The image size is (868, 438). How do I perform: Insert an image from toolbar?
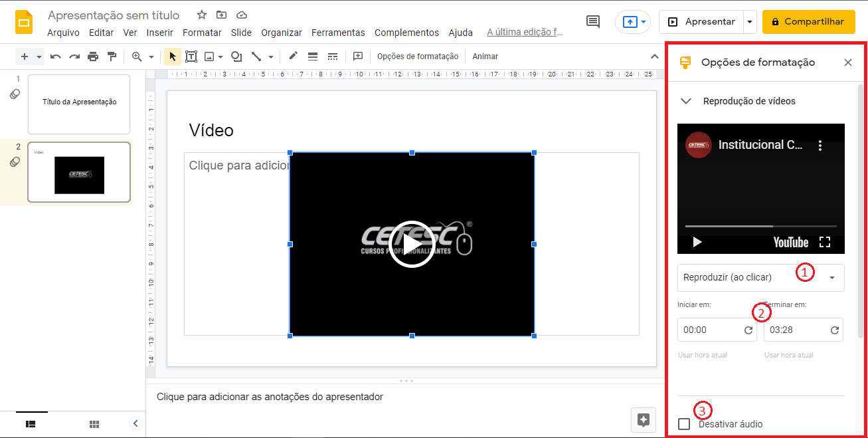coord(209,56)
